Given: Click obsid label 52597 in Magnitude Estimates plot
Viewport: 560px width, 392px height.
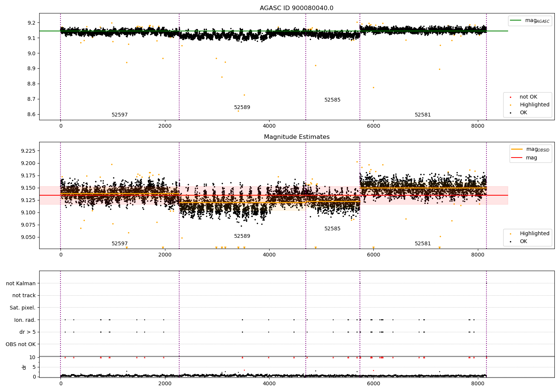Looking at the screenshot, I should [119, 244].
